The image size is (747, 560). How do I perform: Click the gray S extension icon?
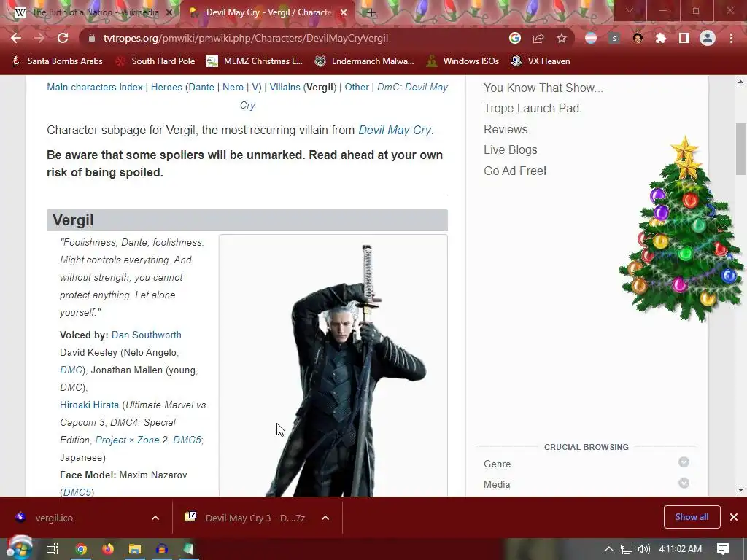point(614,38)
